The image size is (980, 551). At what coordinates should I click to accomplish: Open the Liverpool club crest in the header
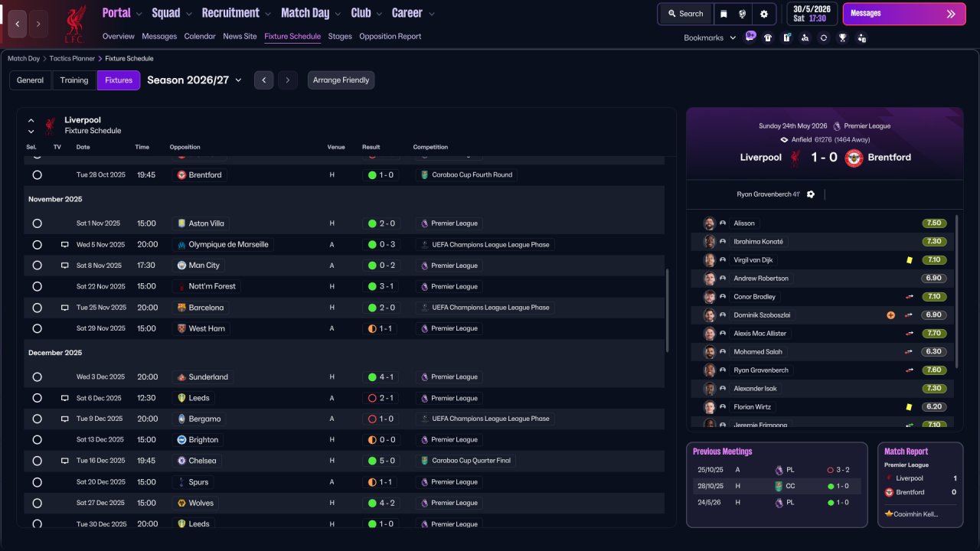[75, 24]
